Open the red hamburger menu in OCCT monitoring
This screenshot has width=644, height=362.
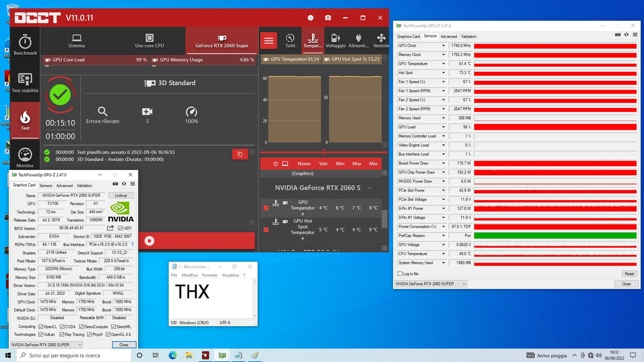coord(269,41)
